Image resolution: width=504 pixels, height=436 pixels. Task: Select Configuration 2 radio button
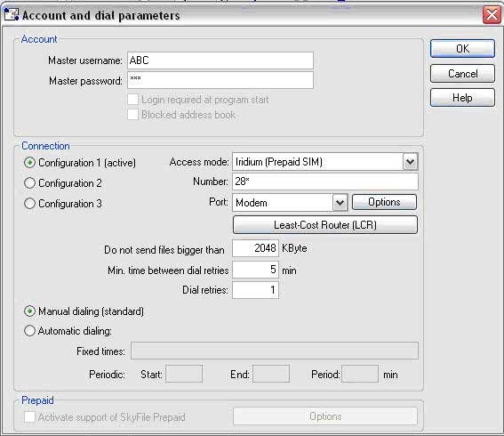[x=29, y=183]
